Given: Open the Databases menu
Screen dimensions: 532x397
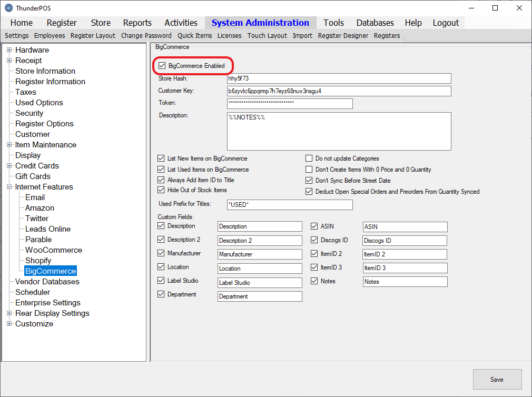Looking at the screenshot, I should pos(375,23).
